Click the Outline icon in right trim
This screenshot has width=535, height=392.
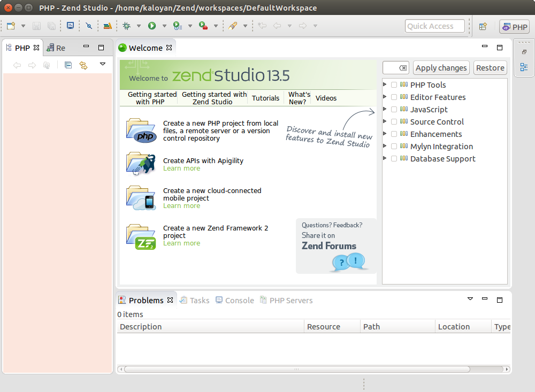click(x=524, y=67)
